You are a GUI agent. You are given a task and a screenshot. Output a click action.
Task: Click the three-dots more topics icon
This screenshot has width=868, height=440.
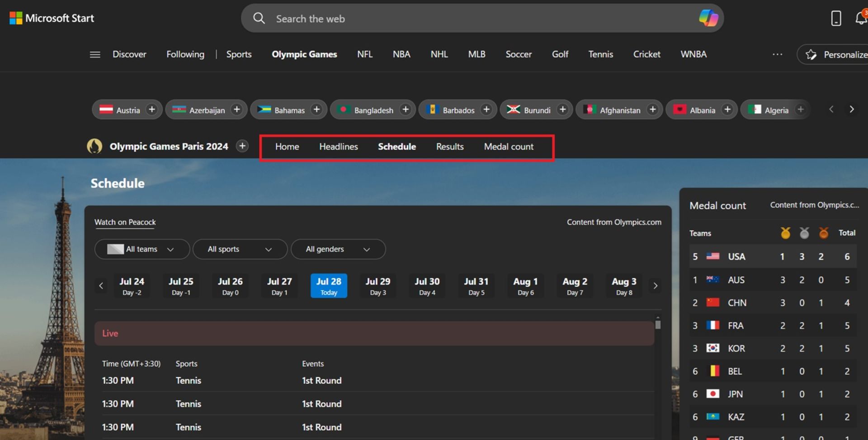click(777, 54)
